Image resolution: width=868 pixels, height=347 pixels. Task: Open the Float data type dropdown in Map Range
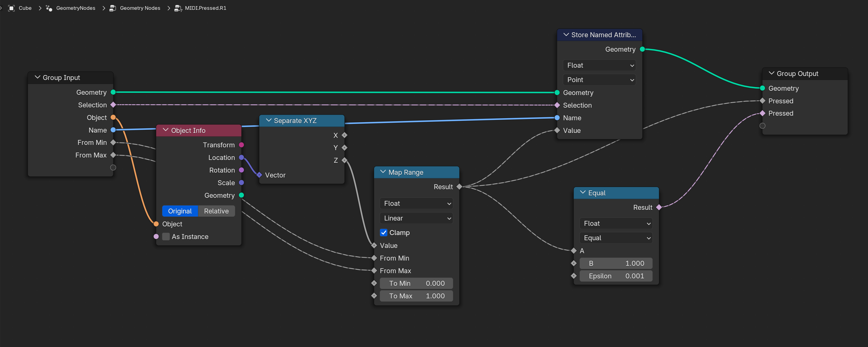pos(417,203)
